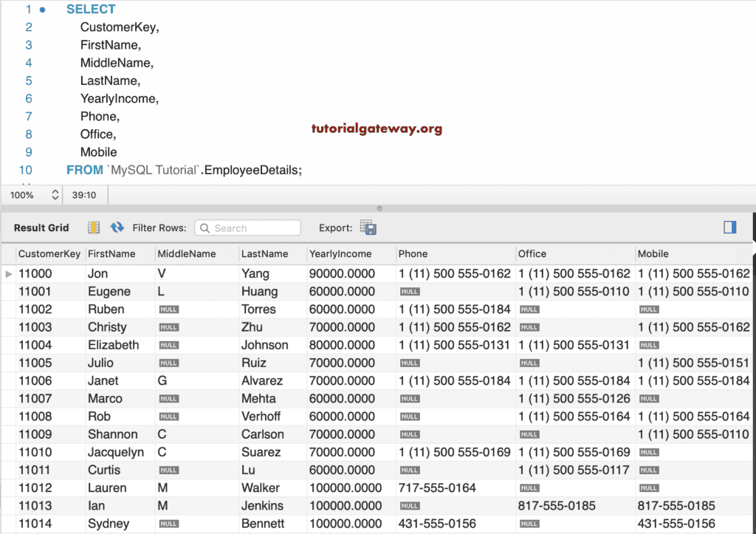This screenshot has height=534, width=756.
Task: Click the SELECT keyword on line 1
Action: [90, 9]
